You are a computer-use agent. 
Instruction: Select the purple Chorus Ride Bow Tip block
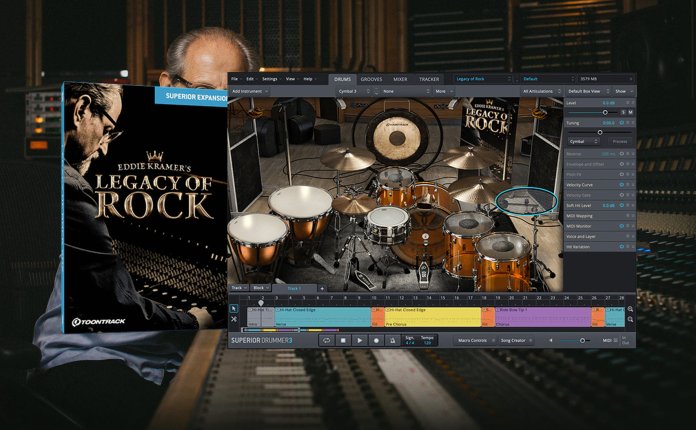pos(543,317)
